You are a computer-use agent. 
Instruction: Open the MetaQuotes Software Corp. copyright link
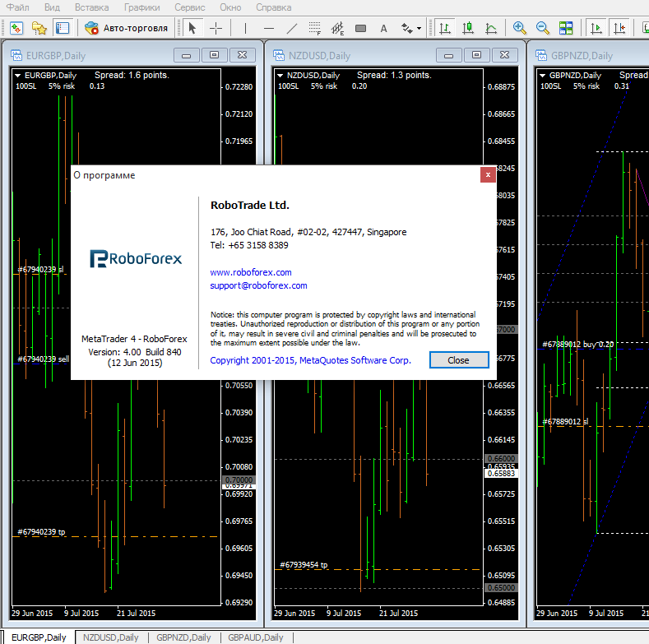point(310,360)
